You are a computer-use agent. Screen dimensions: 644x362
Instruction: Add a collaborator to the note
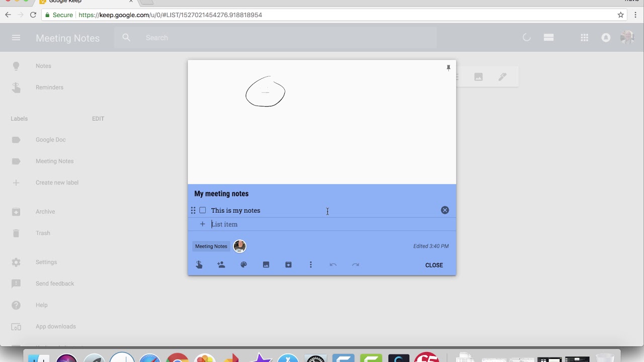(x=221, y=265)
